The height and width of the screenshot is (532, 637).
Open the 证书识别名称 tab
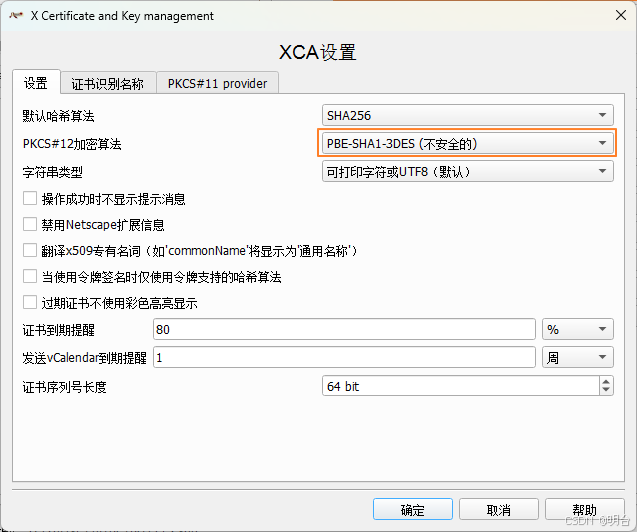[x=108, y=84]
